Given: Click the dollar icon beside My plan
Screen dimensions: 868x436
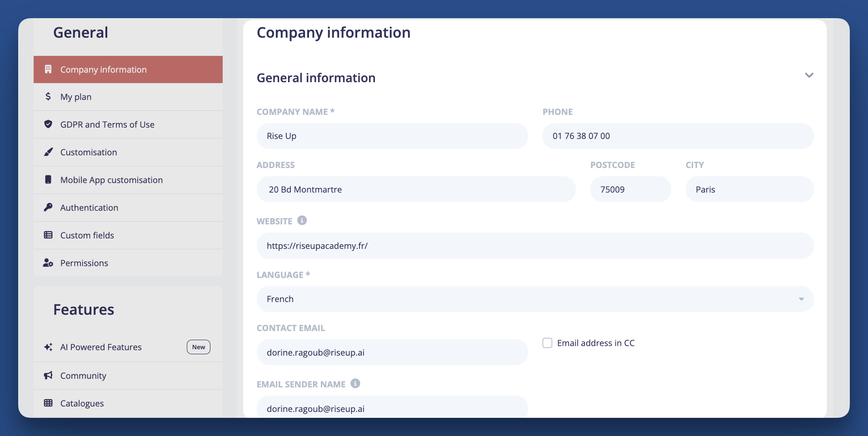Looking at the screenshot, I should (48, 96).
